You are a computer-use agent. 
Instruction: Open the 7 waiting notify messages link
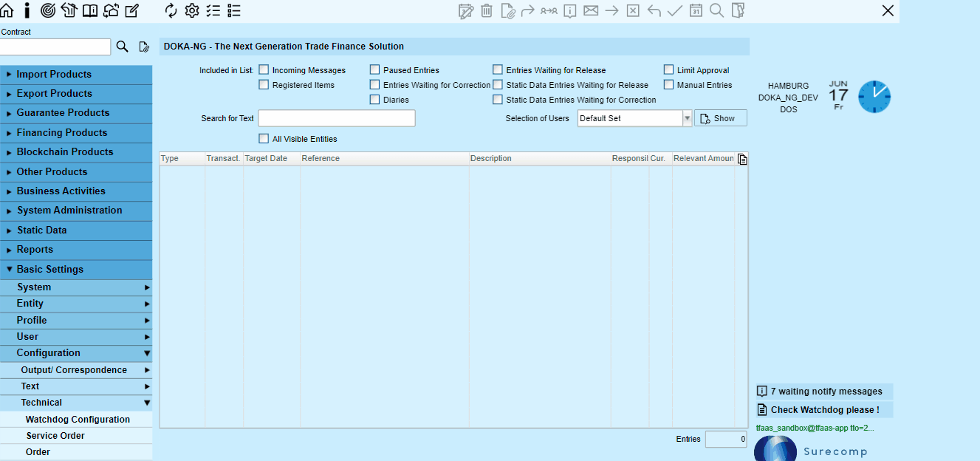pyautogui.click(x=823, y=392)
